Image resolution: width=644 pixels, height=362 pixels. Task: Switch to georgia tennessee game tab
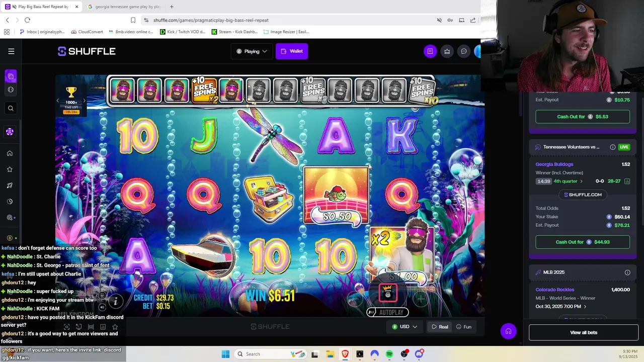click(124, 7)
